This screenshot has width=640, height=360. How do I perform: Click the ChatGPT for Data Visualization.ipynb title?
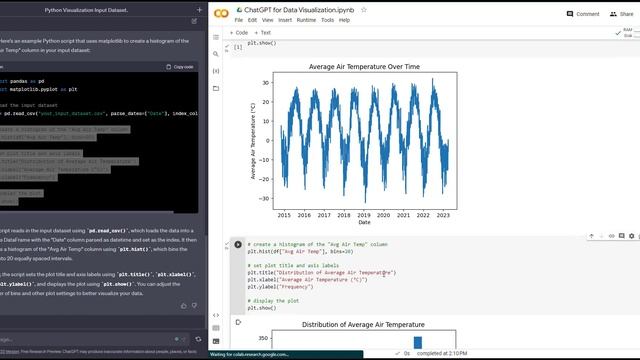[299, 10]
